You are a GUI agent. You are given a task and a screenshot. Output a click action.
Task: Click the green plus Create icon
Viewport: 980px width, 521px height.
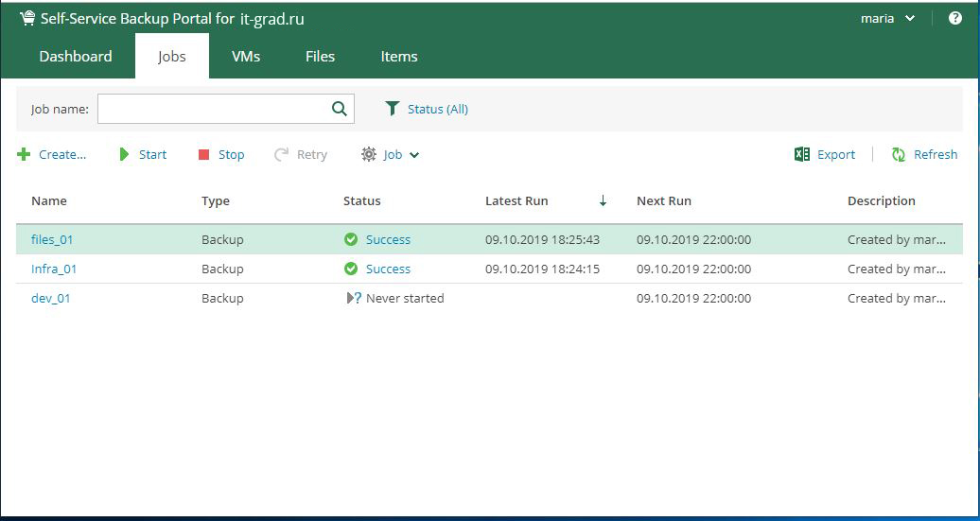(x=25, y=155)
